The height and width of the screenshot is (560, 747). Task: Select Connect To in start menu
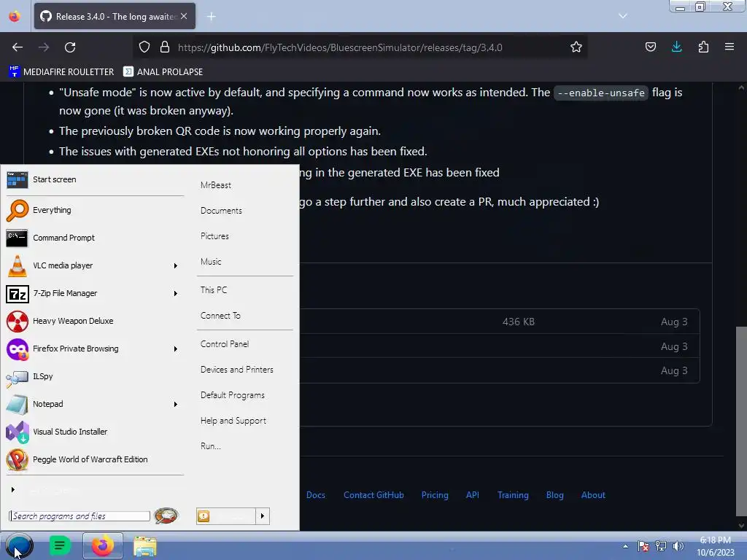click(220, 316)
